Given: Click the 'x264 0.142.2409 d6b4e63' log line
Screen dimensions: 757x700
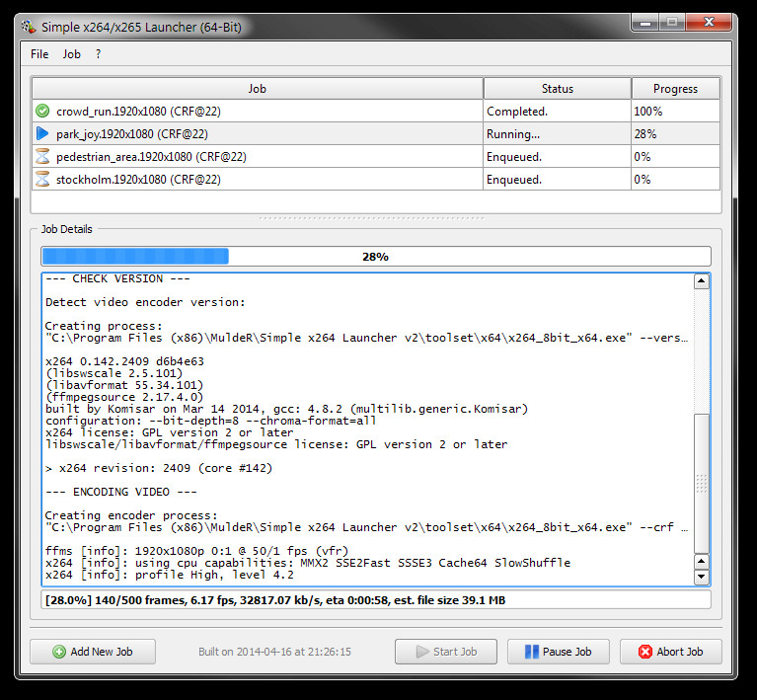Looking at the screenshot, I should click(124, 361).
